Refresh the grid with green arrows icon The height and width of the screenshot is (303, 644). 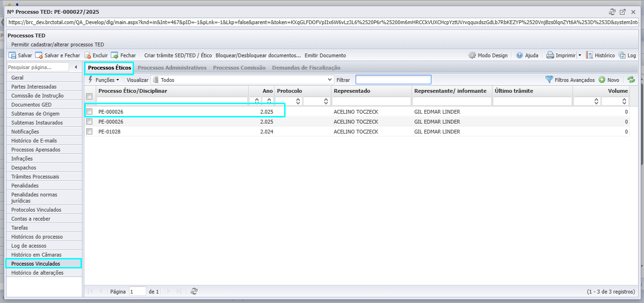pyautogui.click(x=631, y=80)
